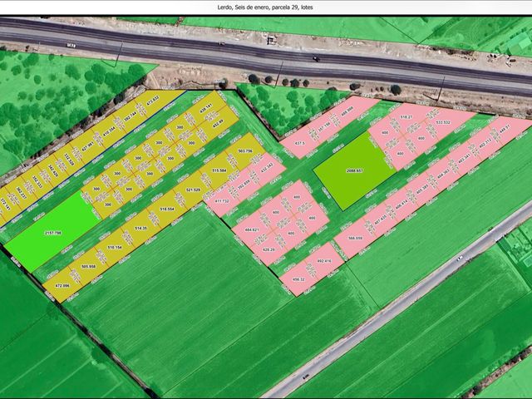This screenshot has height=399, width=532.
Task: Click the pink lot labeled 566.059
Action: pyautogui.click(x=355, y=239)
